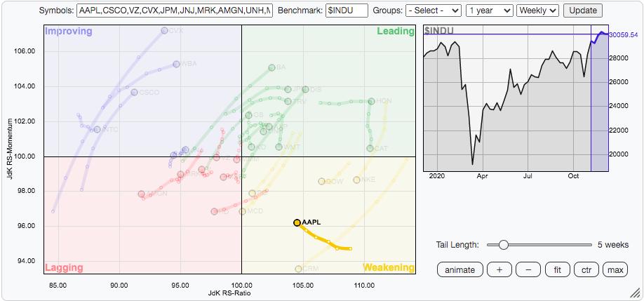Select the highlighted AAPL data point
This screenshot has height=301, width=644.
pyautogui.click(x=297, y=222)
